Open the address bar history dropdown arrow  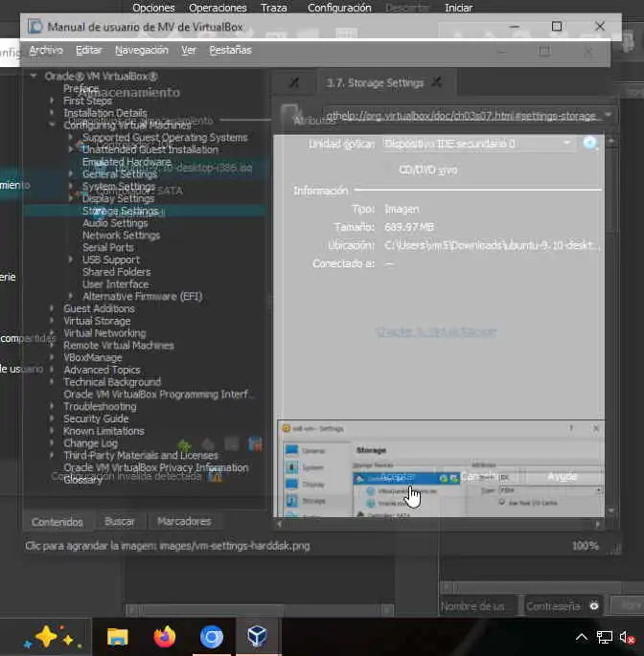(608, 114)
